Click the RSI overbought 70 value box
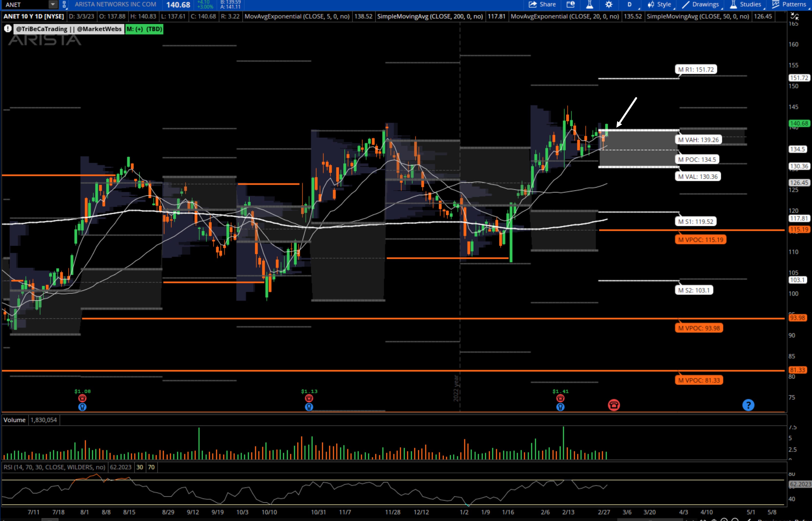812x521 pixels. [151, 467]
